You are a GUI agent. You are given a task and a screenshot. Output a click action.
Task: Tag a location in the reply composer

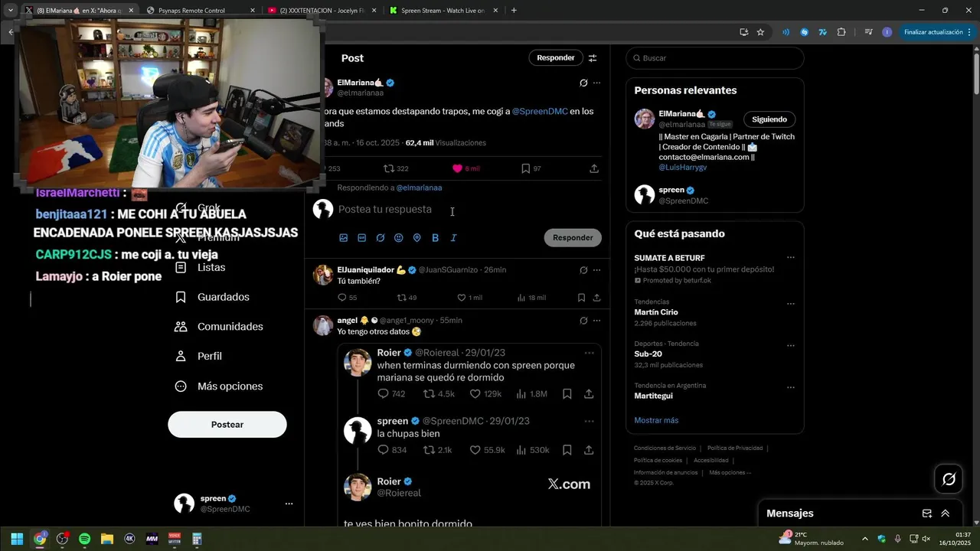417,238
